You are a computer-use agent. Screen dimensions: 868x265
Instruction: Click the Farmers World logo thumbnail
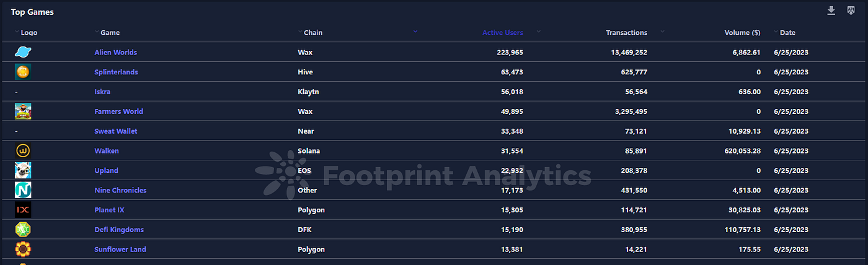coord(23,111)
